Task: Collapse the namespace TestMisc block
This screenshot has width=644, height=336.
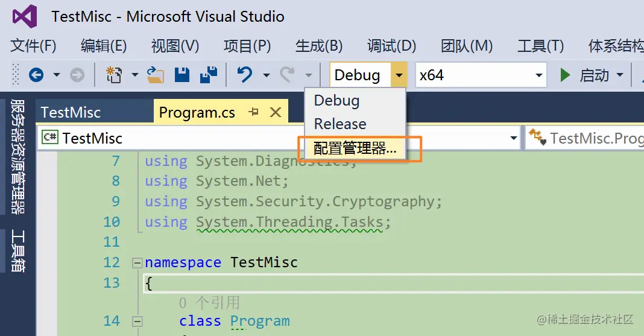Action: (x=137, y=263)
